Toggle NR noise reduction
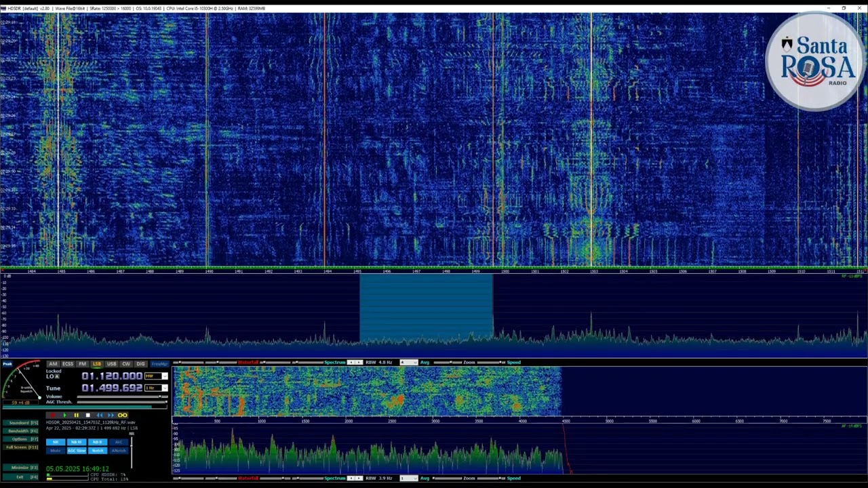Image resolution: width=868 pixels, height=488 pixels. [56, 442]
